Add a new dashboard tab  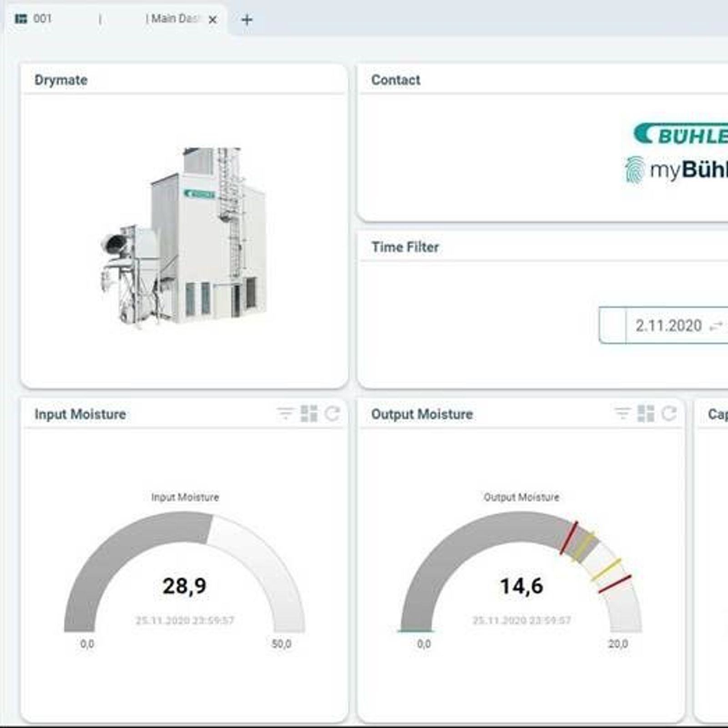point(247,20)
